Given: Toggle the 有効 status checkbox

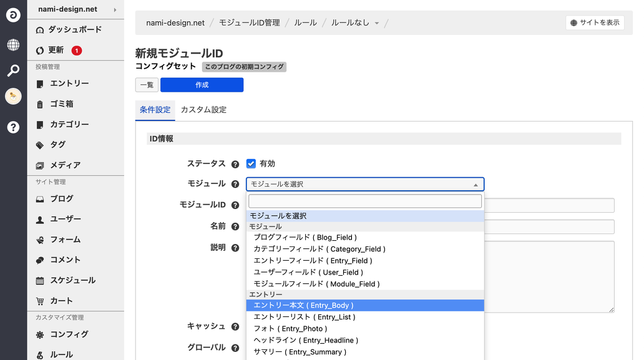Looking at the screenshot, I should click(251, 163).
